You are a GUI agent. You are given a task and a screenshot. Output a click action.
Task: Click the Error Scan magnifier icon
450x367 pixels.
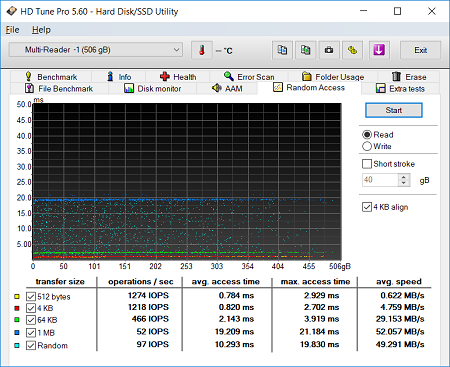(x=229, y=76)
